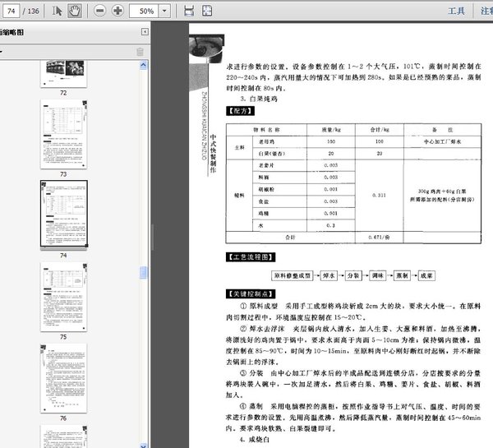Click the 50% zoom value field
This screenshot has height=448, width=493.
tap(145, 12)
